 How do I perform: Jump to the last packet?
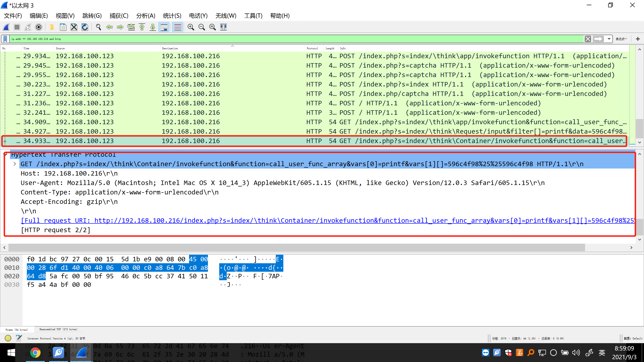(x=153, y=27)
